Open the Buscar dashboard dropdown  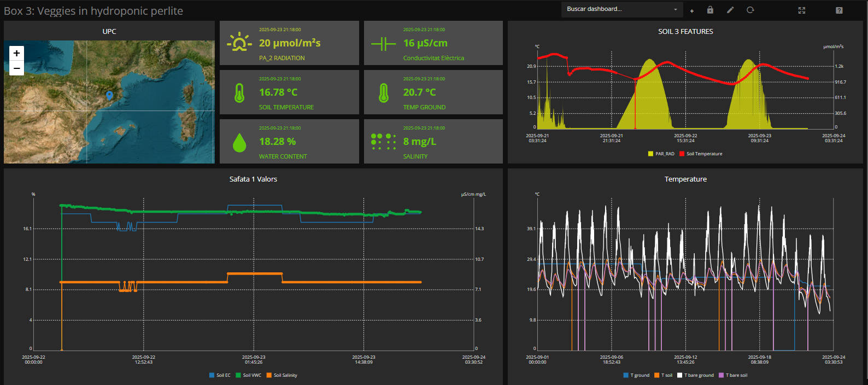(617, 9)
